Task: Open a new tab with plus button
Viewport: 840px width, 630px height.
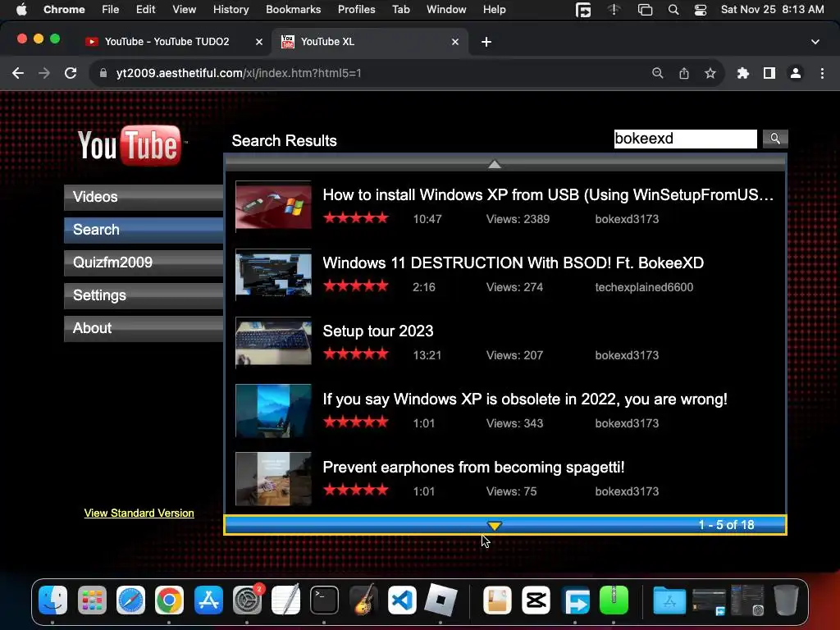Action: coord(486,42)
